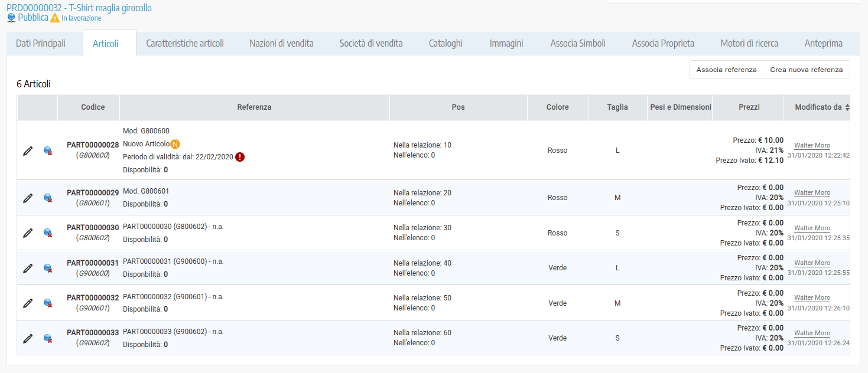This screenshot has height=373, width=868.
Task: Click the yellow In lavorazione warning icon
Action: point(55,18)
